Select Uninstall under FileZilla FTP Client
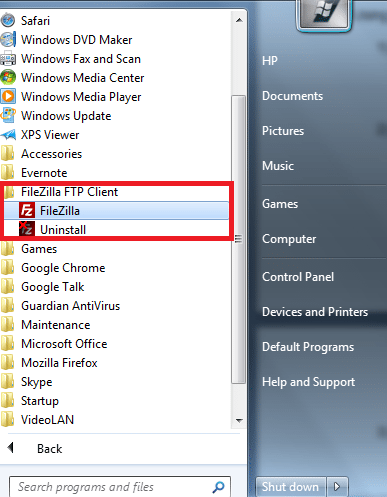The image size is (387, 497). tap(116, 230)
